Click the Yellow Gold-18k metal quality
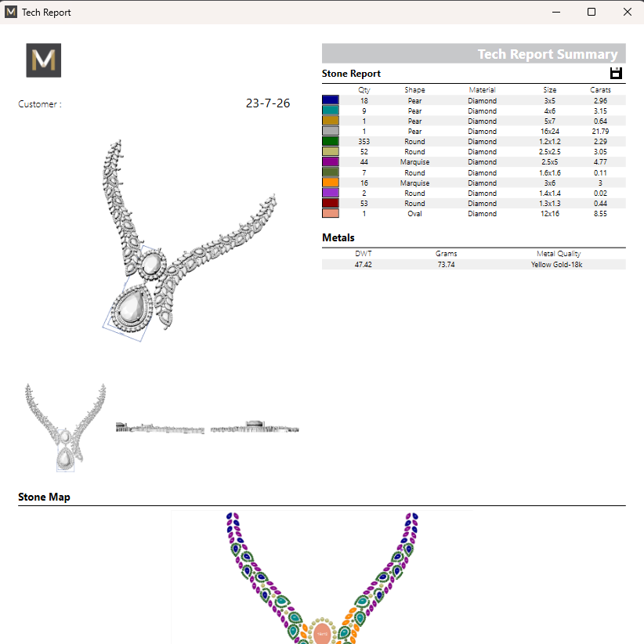644x644 pixels. pyautogui.click(x=556, y=265)
